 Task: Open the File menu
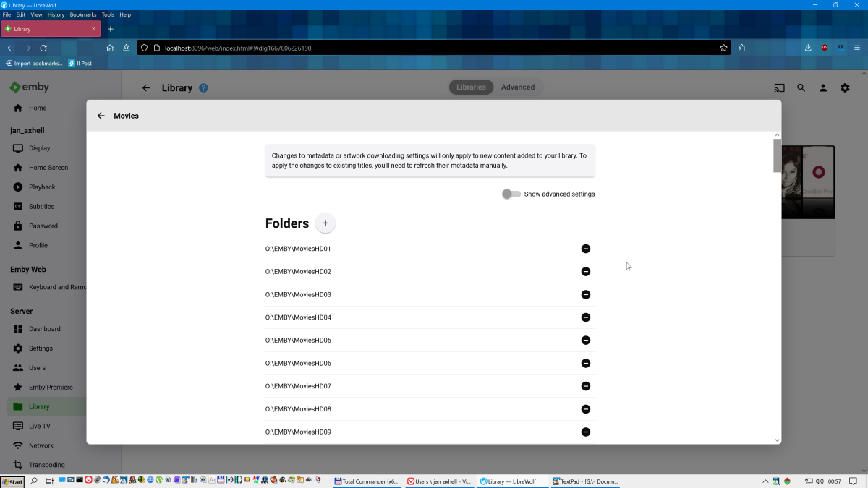(7, 14)
